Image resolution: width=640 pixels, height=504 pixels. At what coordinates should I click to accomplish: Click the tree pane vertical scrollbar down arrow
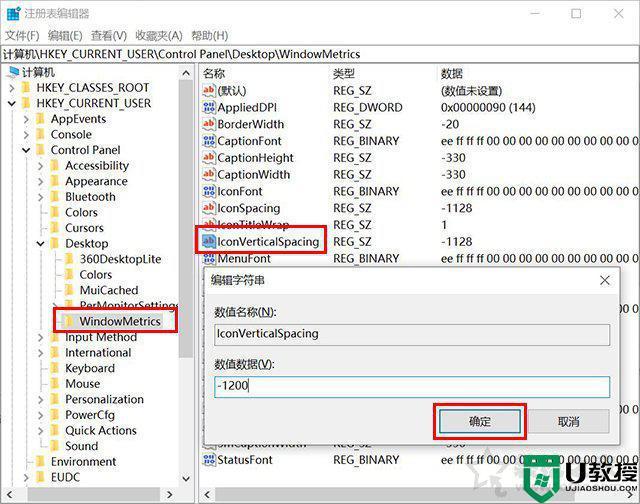tap(186, 478)
